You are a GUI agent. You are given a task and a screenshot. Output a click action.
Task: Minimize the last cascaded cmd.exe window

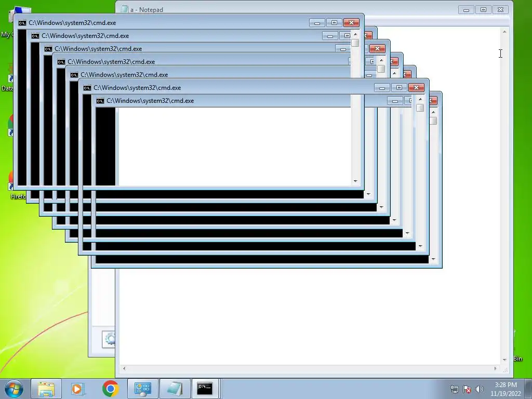(x=395, y=101)
